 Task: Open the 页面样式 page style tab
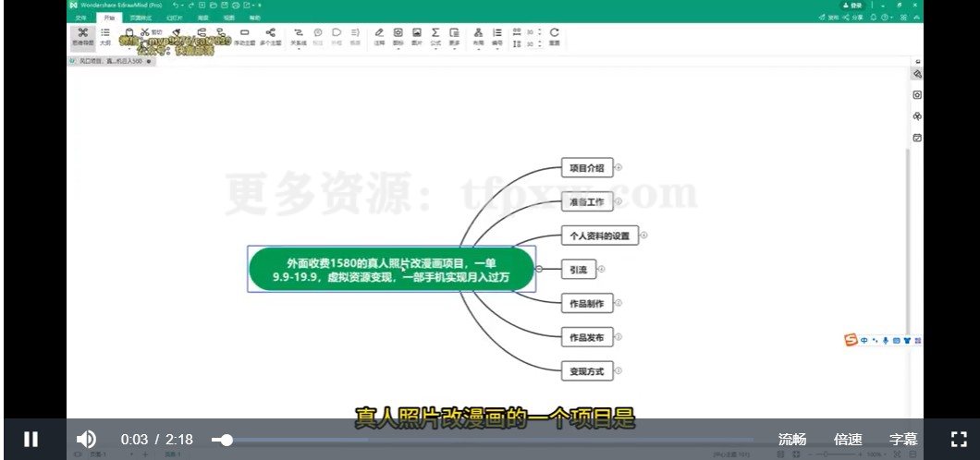140,18
